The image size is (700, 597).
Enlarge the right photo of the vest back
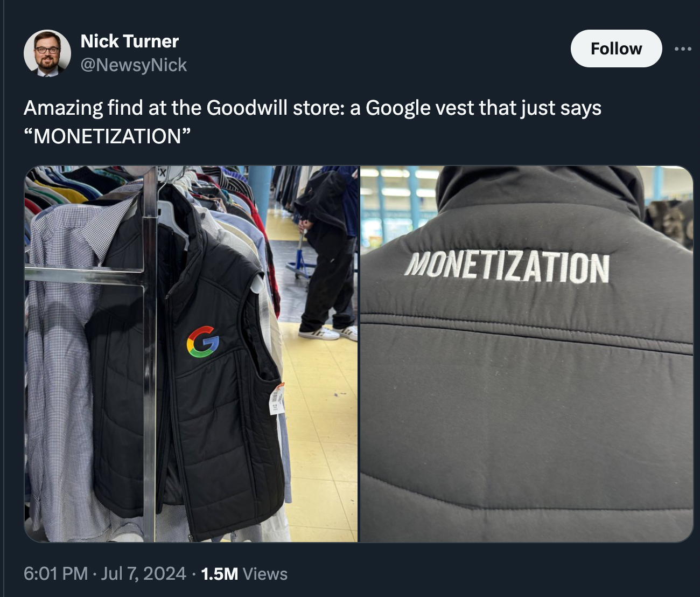tap(527, 353)
